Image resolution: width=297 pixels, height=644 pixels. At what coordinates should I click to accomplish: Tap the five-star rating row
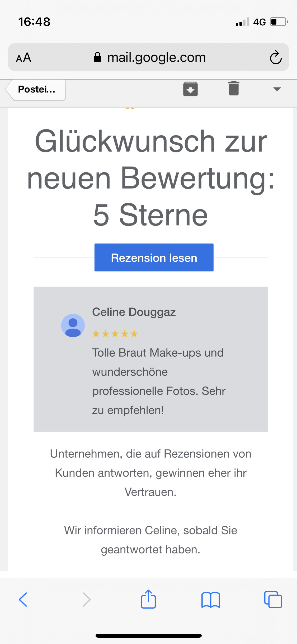click(x=115, y=334)
